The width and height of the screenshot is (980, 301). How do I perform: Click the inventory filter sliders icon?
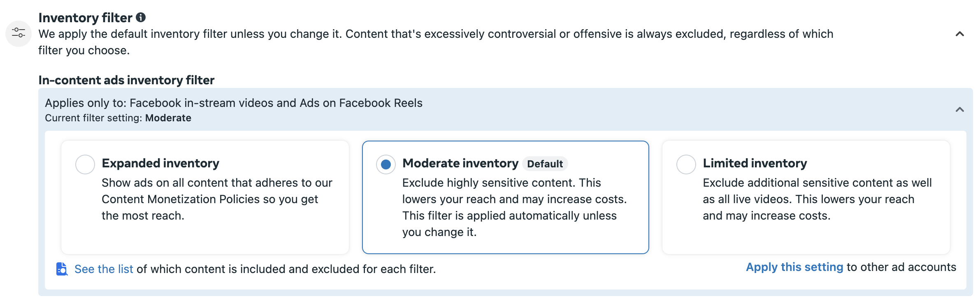[x=19, y=33]
